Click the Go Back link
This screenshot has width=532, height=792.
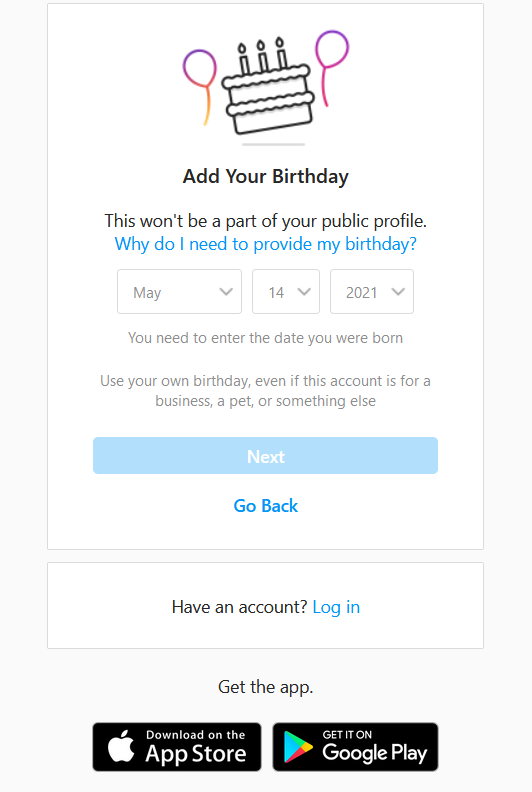pyautogui.click(x=266, y=506)
